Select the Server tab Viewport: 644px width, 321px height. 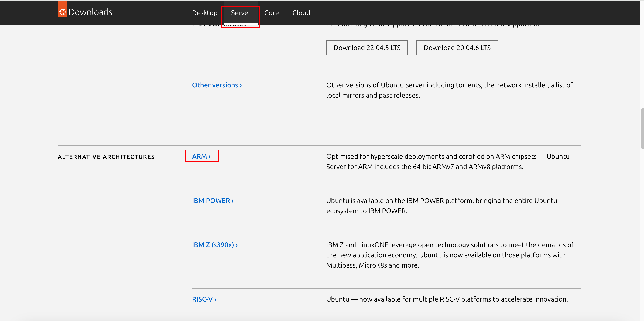pyautogui.click(x=241, y=13)
